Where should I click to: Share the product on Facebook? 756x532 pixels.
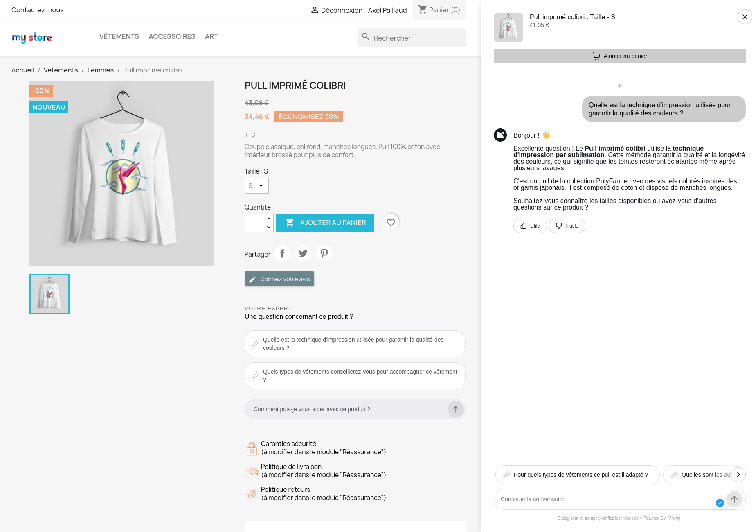[282, 253]
